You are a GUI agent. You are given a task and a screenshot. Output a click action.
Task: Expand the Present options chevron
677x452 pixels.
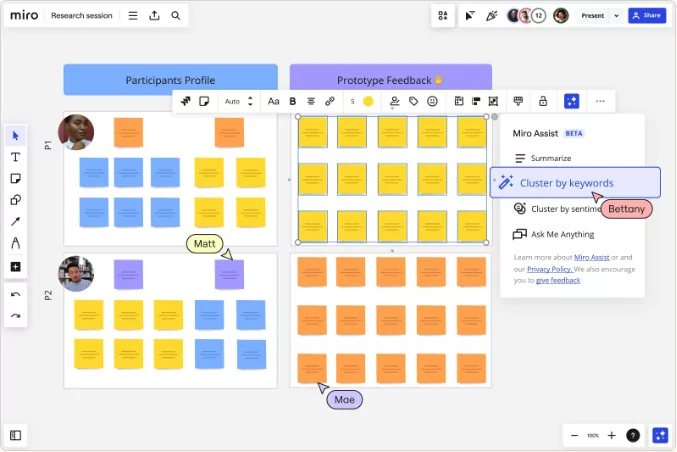point(616,16)
